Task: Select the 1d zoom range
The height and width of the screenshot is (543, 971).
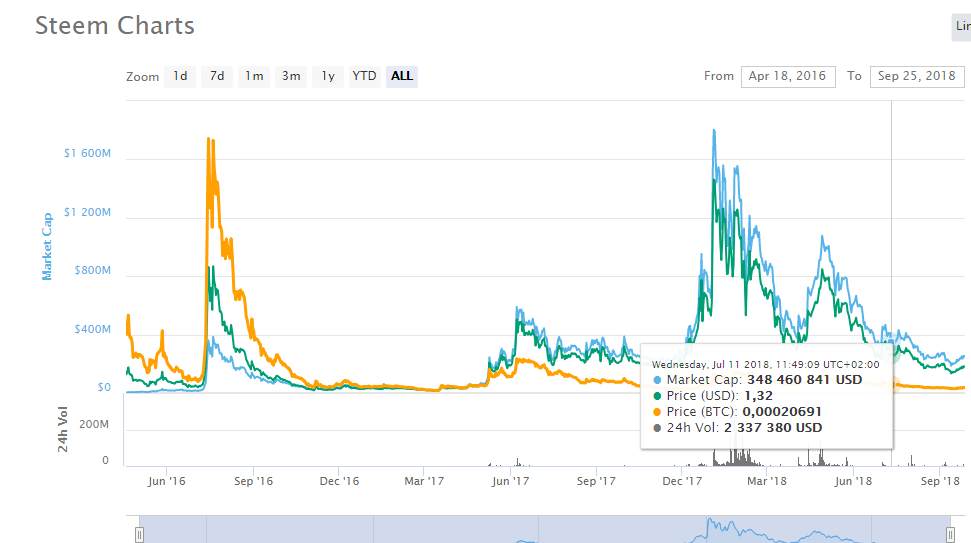Action: pyautogui.click(x=180, y=76)
